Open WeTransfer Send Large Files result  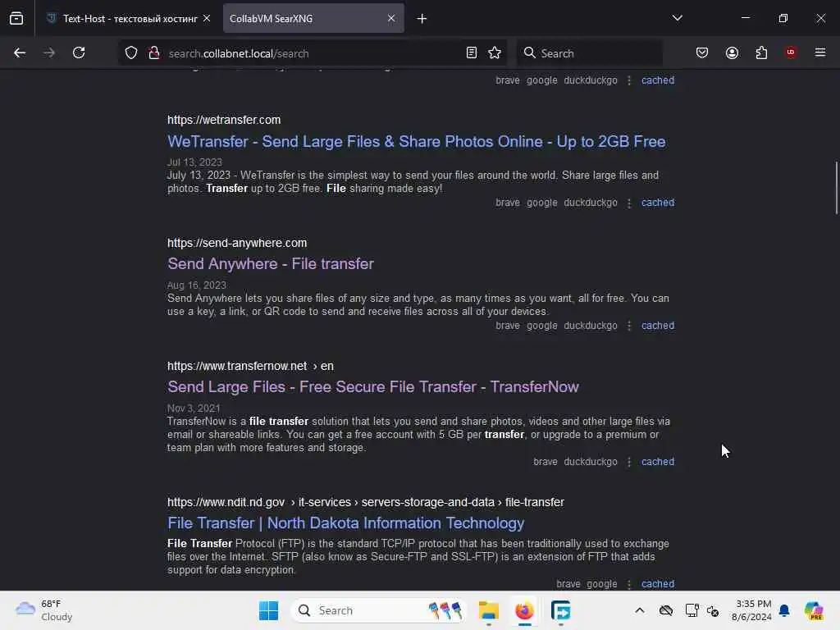416,141
